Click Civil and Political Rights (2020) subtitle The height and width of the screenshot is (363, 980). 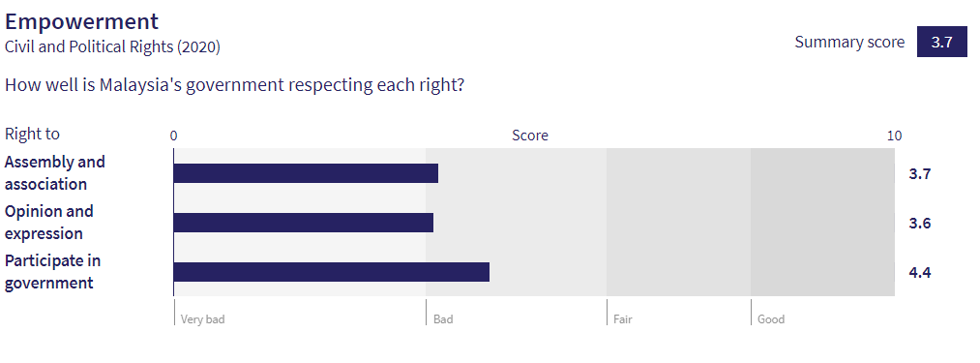[x=112, y=46]
